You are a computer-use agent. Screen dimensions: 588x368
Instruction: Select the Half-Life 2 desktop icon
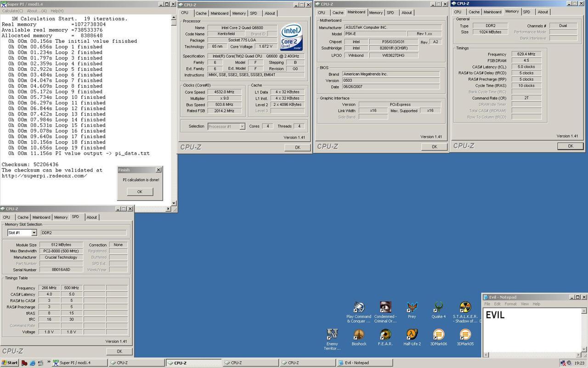tap(412, 338)
